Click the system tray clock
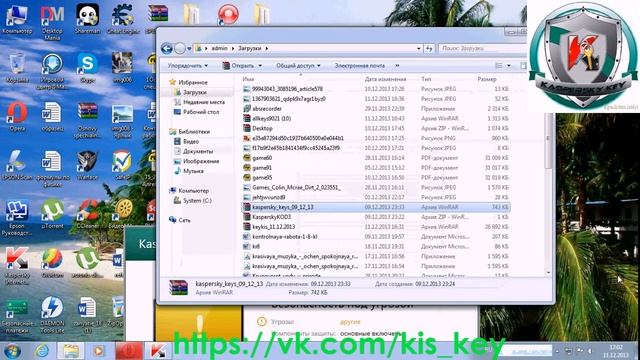Image resolution: width=640 pixels, height=360 pixels. 616,351
